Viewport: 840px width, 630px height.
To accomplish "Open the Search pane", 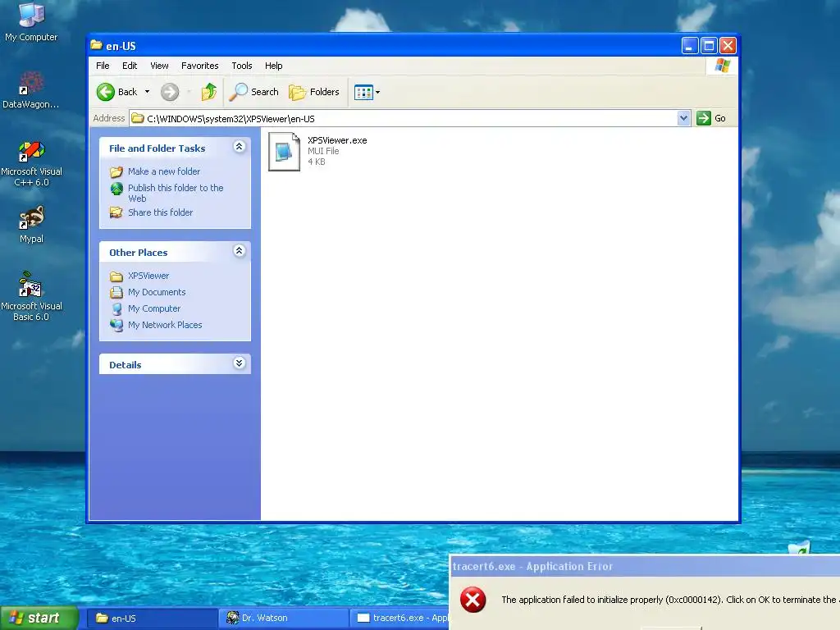I will (254, 92).
